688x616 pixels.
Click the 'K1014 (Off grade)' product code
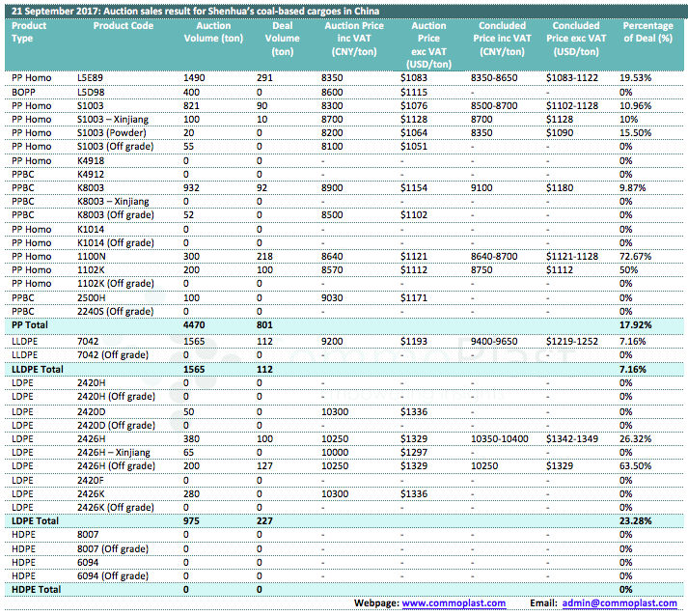(116, 242)
